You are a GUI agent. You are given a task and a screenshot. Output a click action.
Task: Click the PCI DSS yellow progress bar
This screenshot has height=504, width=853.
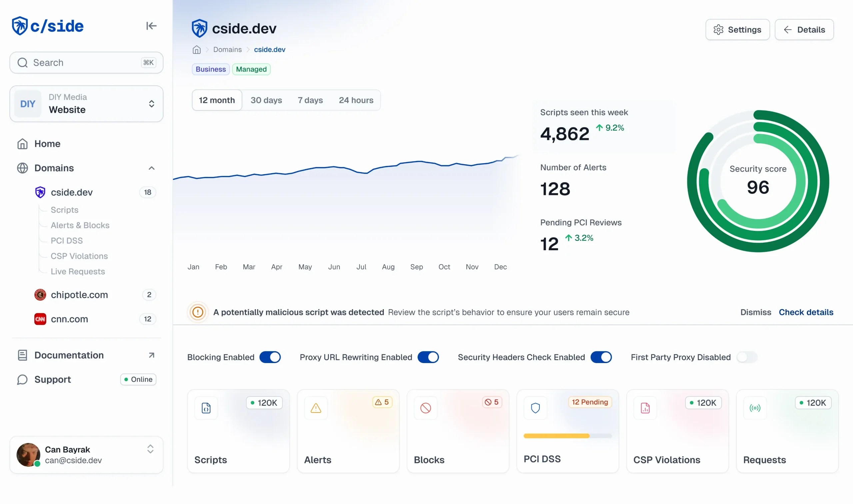tap(556, 436)
